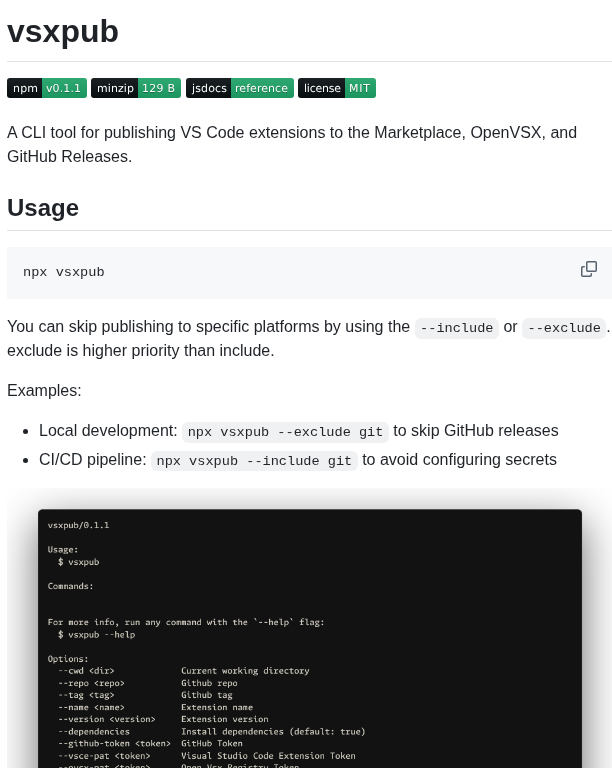The image size is (612, 768).
Task: Click the 'Examples:' paragraph
Action: click(x=44, y=390)
